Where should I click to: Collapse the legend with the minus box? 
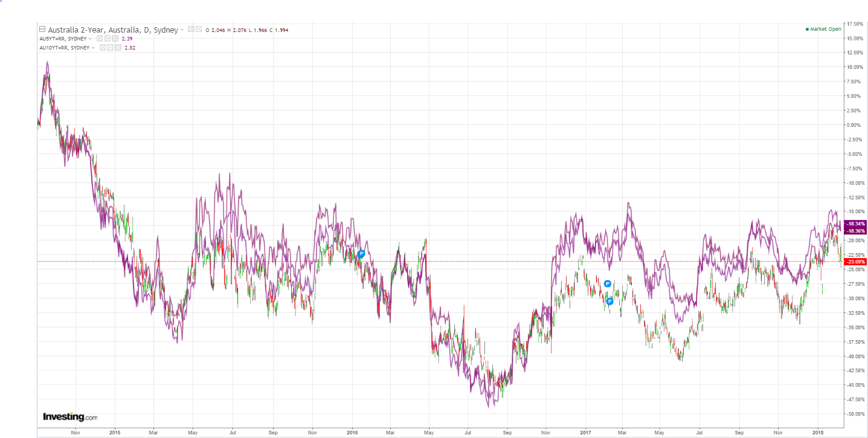click(x=42, y=30)
